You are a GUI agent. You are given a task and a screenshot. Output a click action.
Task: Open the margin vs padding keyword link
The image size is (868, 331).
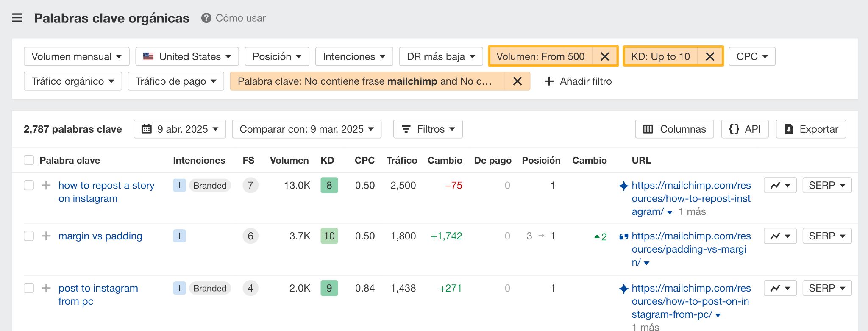(x=100, y=236)
